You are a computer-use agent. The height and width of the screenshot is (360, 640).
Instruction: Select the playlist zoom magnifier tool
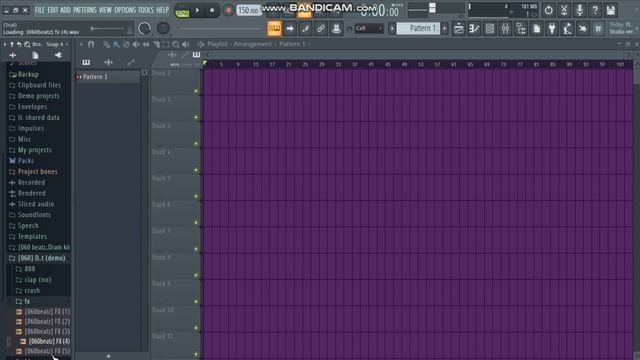(x=176, y=44)
